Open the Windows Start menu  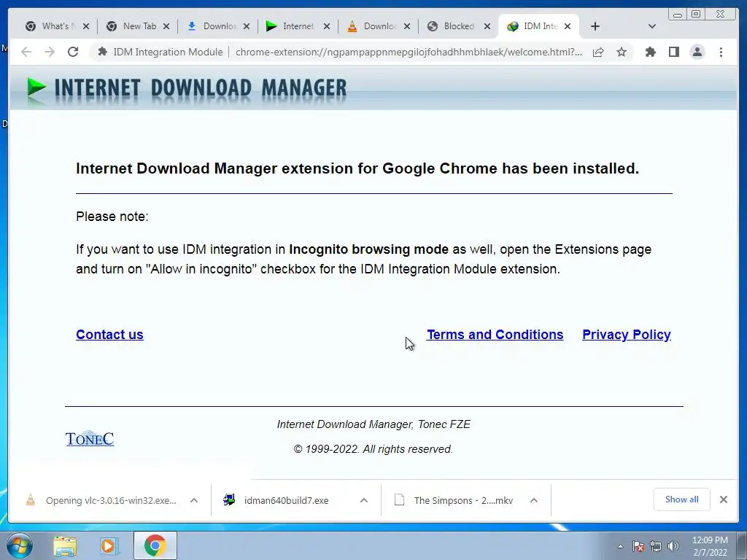click(20, 545)
